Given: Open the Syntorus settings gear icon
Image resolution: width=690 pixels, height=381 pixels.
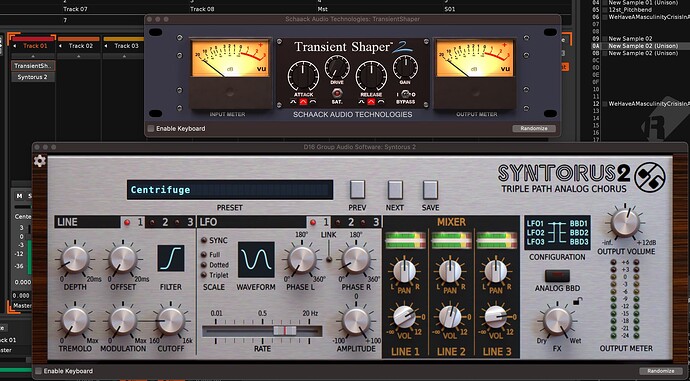Looking at the screenshot, I should tap(40, 161).
